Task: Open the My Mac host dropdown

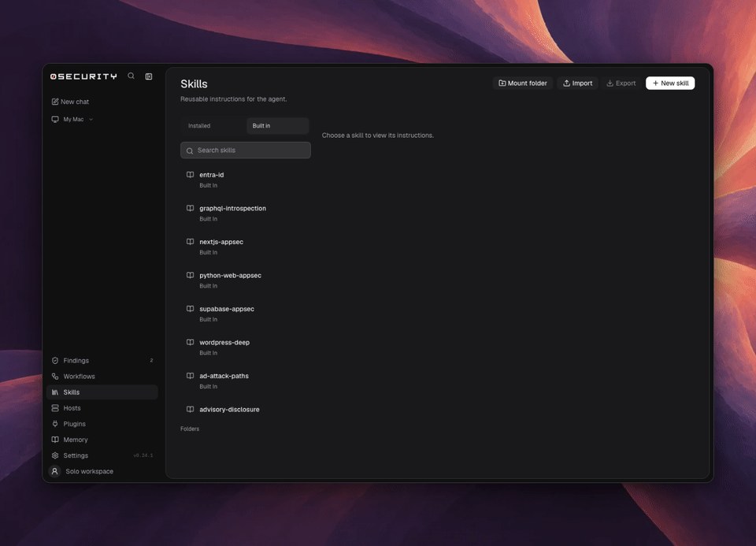Action: coord(72,119)
